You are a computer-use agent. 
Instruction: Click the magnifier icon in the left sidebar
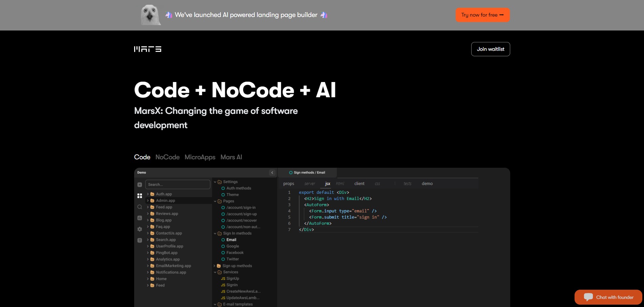pos(140,207)
